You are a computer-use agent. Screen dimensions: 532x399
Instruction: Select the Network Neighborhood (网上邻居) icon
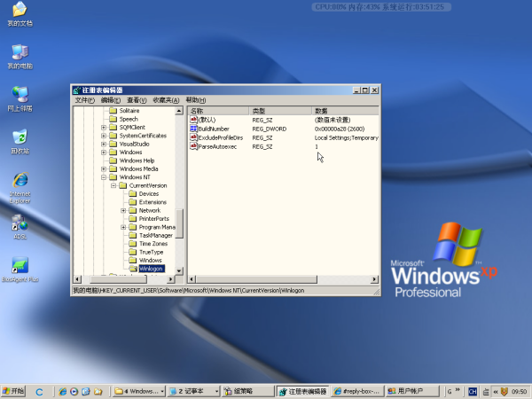coord(19,95)
